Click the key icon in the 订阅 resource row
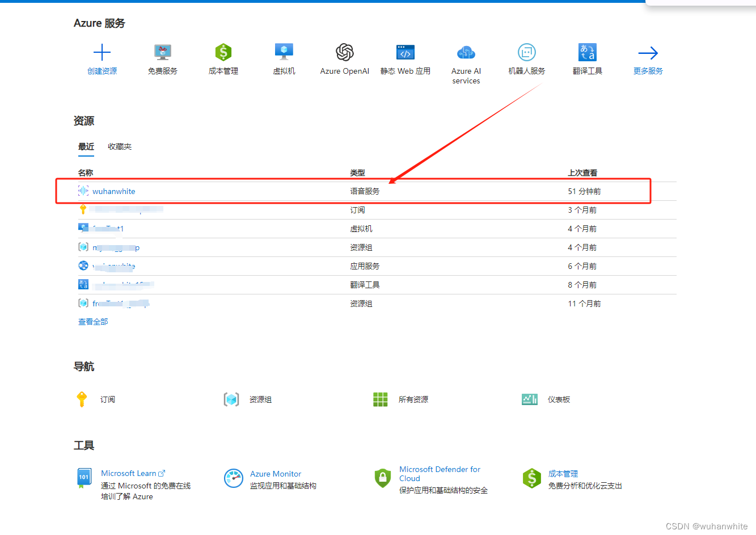This screenshot has width=756, height=535. (x=83, y=209)
